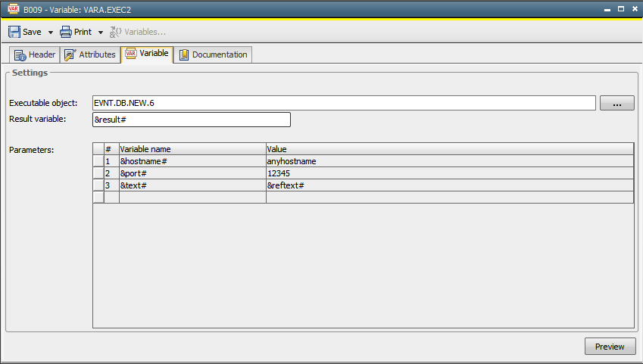643x364 pixels.
Task: Click the Save disk icon
Action: click(14, 32)
